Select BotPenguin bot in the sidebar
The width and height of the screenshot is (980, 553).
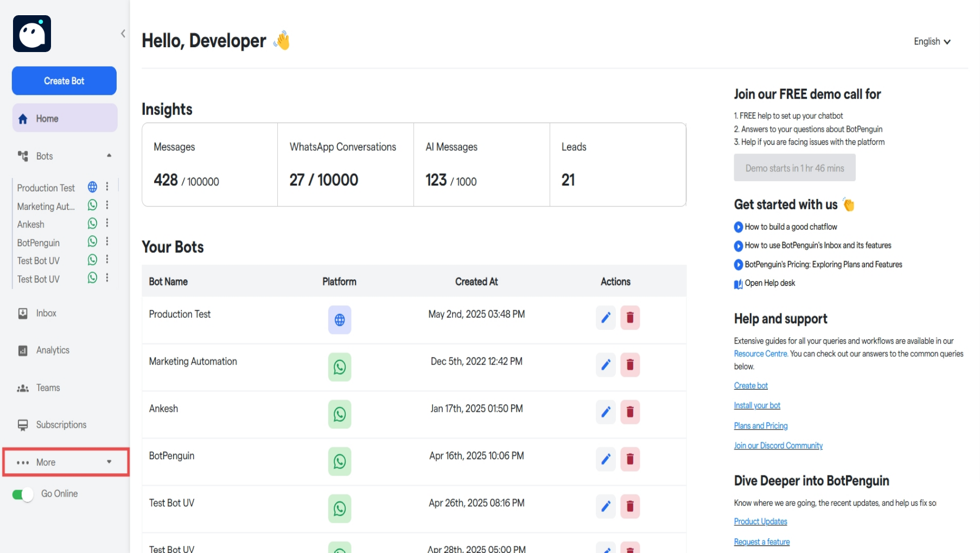tap(39, 242)
